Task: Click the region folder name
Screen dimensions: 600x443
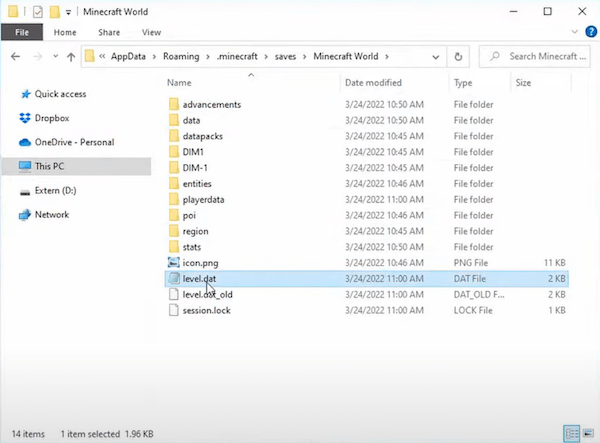Action: point(196,231)
